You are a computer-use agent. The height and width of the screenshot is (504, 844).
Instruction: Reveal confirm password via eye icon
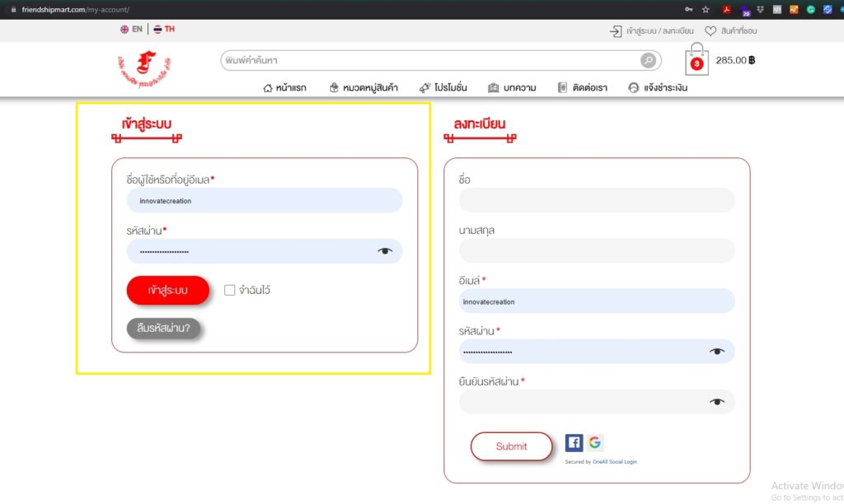717,402
